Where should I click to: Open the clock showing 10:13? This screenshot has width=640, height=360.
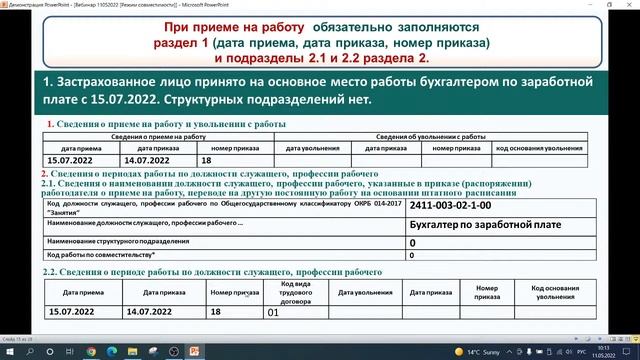tap(603, 352)
